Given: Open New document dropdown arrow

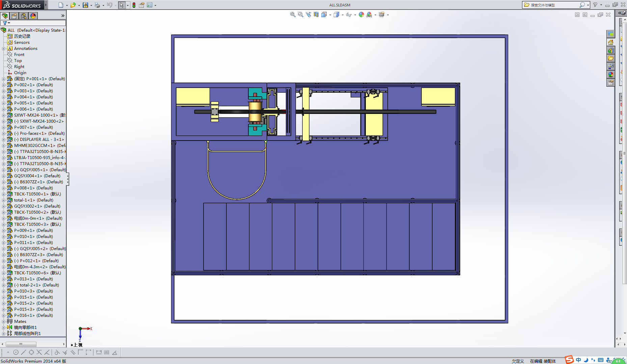Looking at the screenshot, I should point(67,5).
